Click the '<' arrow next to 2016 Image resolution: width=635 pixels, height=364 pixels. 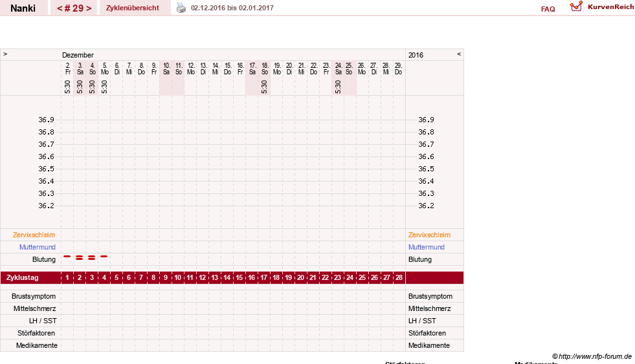(459, 54)
